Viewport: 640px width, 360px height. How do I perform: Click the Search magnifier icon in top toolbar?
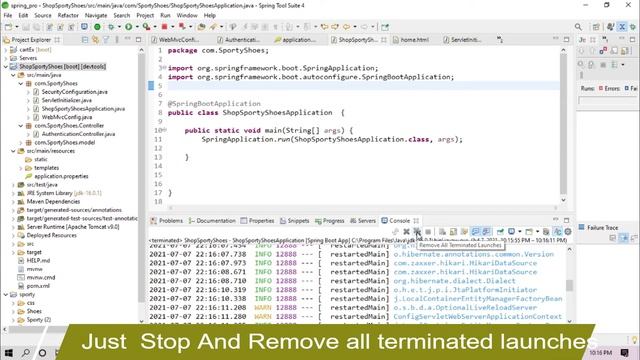578,27
